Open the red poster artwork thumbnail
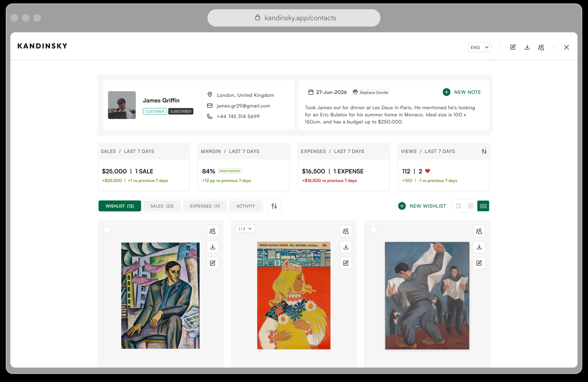 tap(294, 295)
